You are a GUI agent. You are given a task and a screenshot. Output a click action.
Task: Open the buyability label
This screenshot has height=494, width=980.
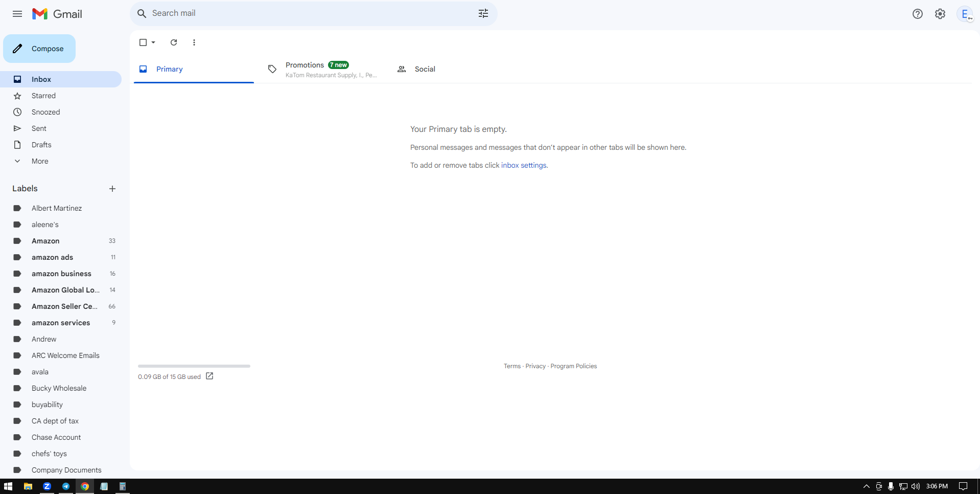pos(61,405)
